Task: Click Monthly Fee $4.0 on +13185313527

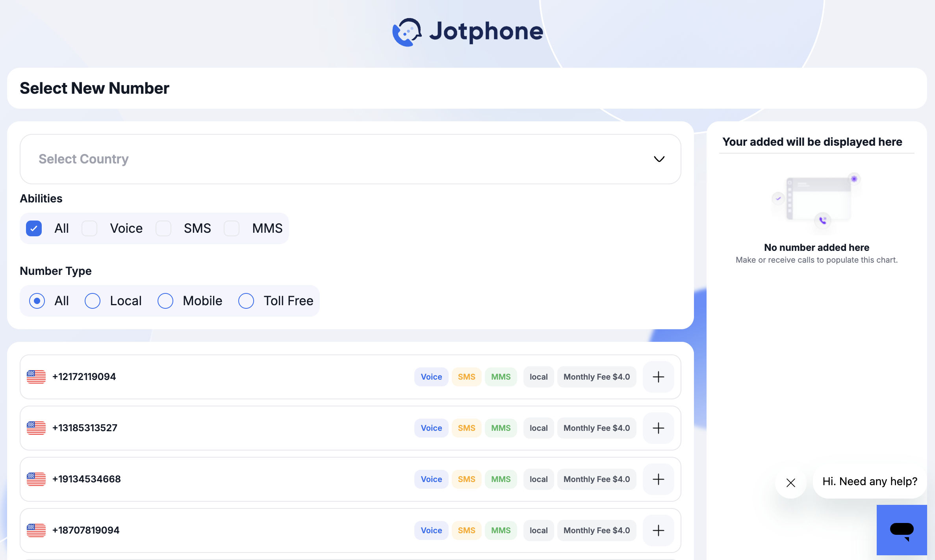Action: (x=597, y=428)
